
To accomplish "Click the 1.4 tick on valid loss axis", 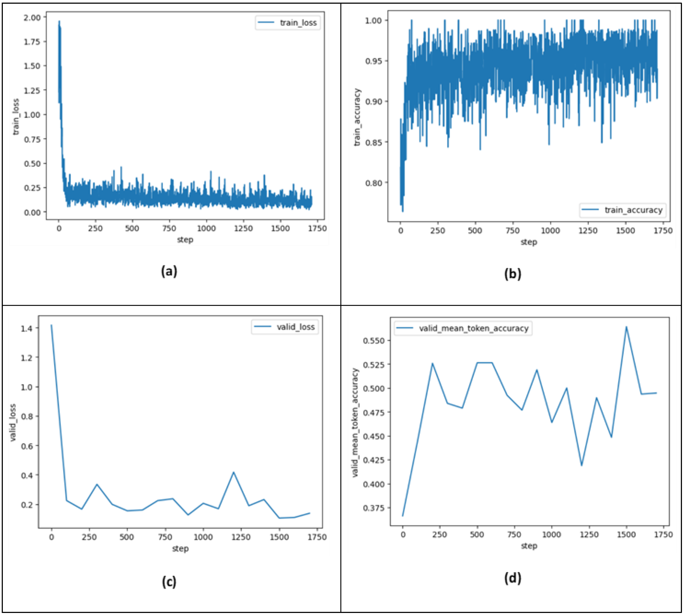I will [27, 328].
